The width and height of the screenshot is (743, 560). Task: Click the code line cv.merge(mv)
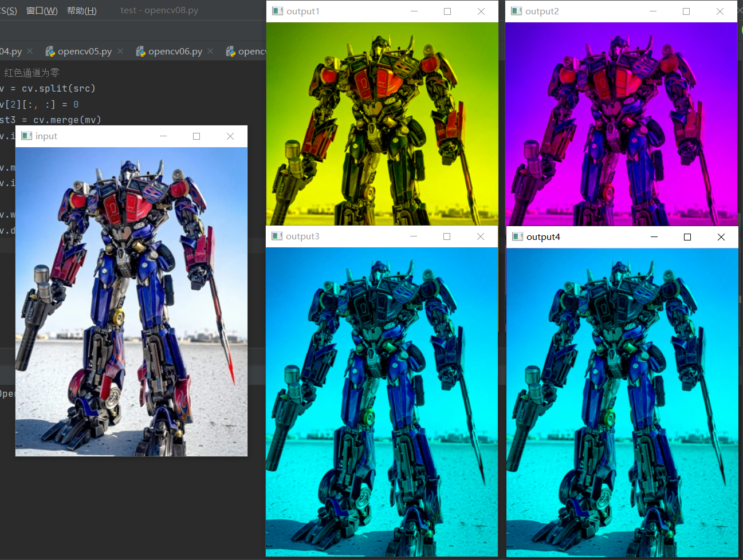(50, 120)
